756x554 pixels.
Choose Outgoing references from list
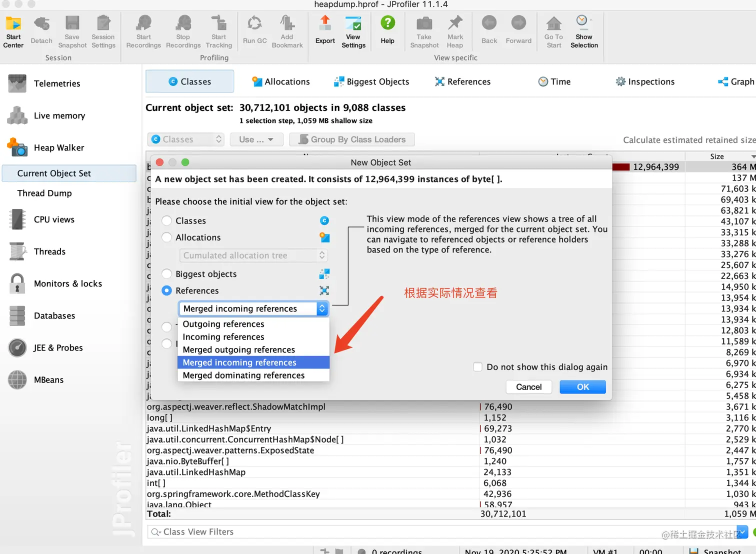[253, 324]
